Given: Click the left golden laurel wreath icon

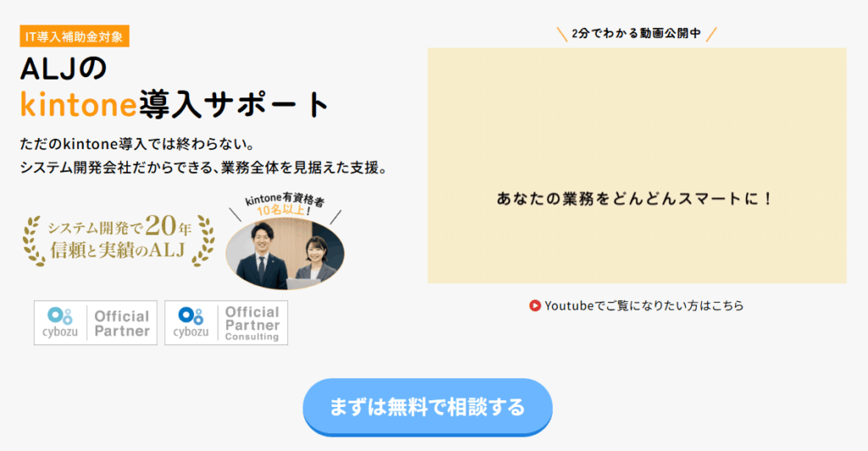Looking at the screenshot, I should [x=33, y=242].
